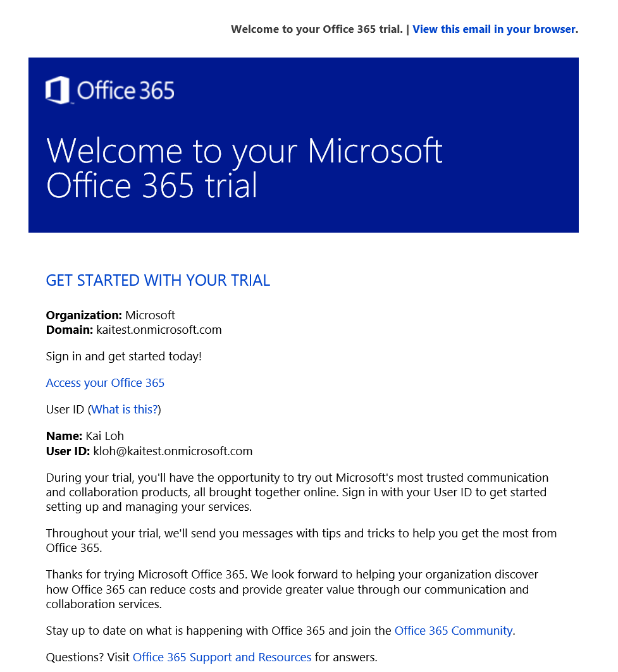This screenshot has width=618, height=672.
Task: Open the 'What is this?' link
Action: [x=125, y=409]
